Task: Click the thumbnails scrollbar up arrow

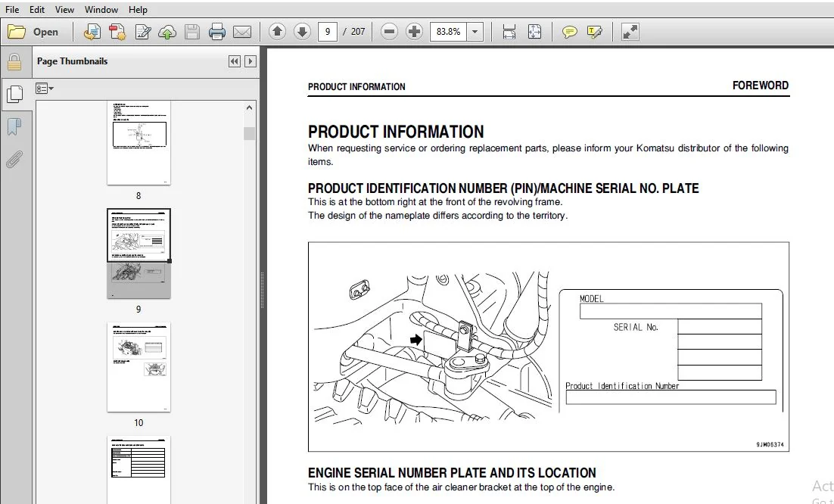Action: (x=250, y=107)
